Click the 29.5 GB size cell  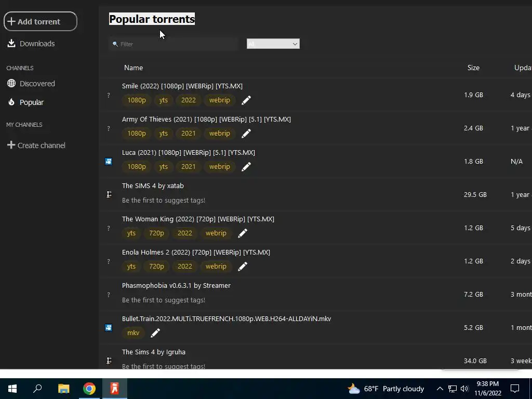[475, 194]
